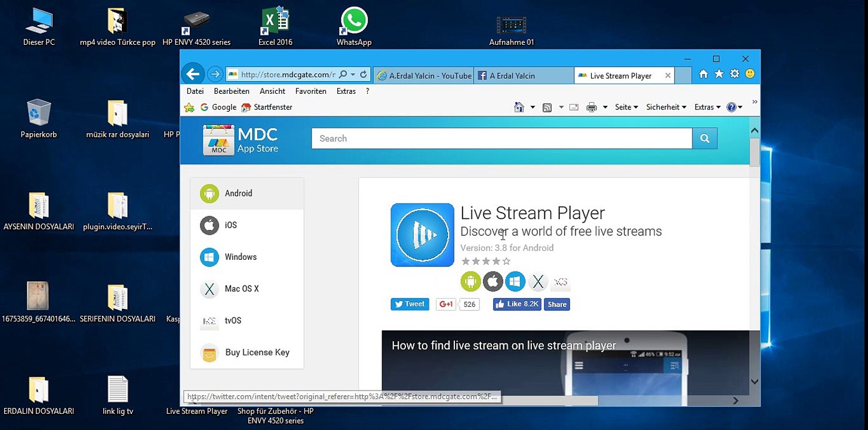This screenshot has width=868, height=430.
Task: Click the magnifier search icon in the address bar
Action: (343, 75)
